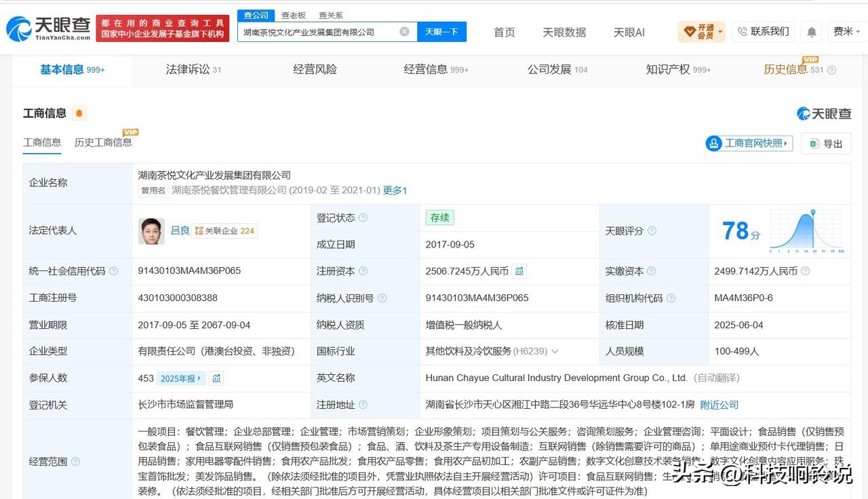Expand the 其他饮料及冷饮服务 industry chevron
The width and height of the screenshot is (868, 499).
pos(555,351)
